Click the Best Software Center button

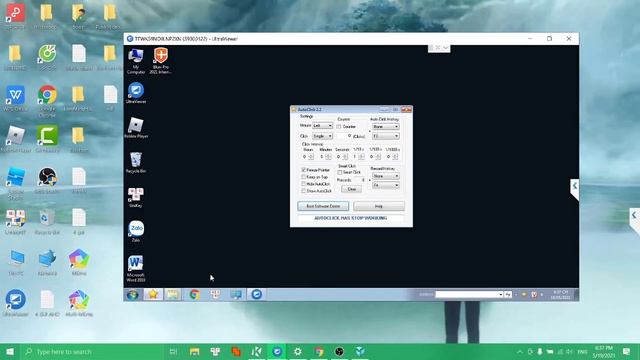pos(323,206)
